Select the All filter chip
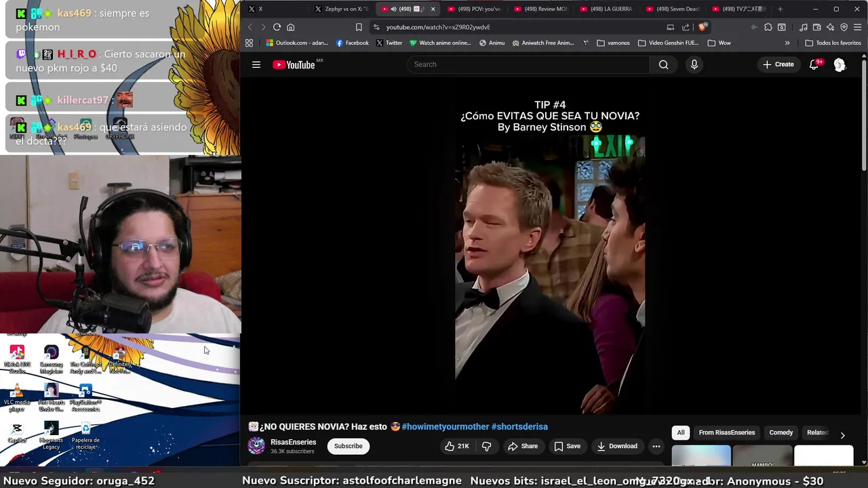The width and height of the screenshot is (868, 488). click(x=681, y=432)
